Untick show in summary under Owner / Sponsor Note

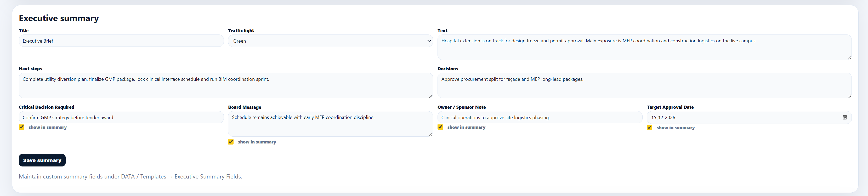(440, 127)
